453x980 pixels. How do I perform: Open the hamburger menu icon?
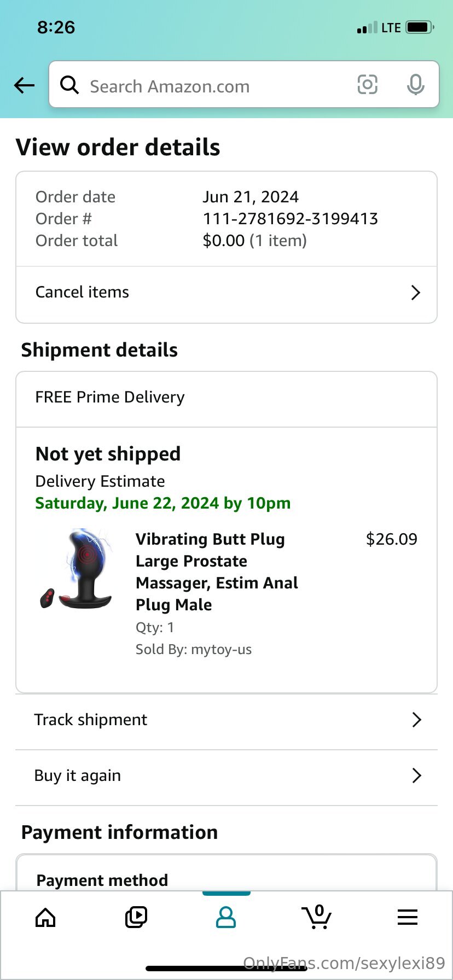click(x=408, y=917)
